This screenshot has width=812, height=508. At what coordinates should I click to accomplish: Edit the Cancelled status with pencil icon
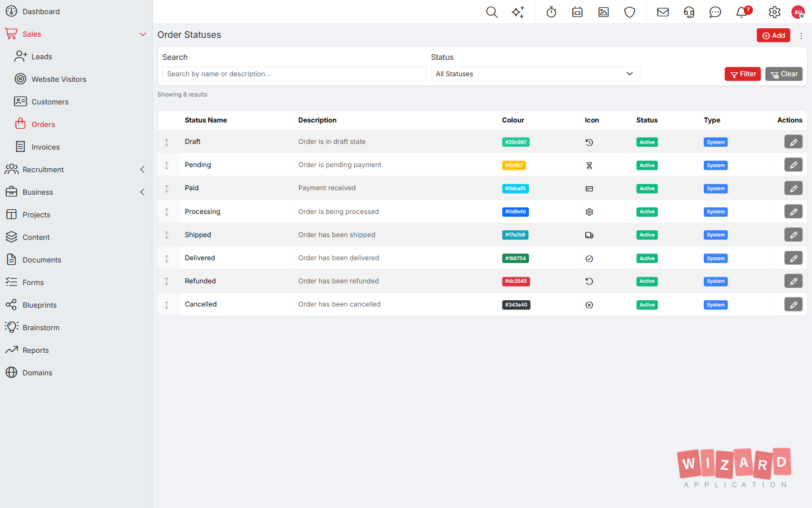click(x=793, y=304)
